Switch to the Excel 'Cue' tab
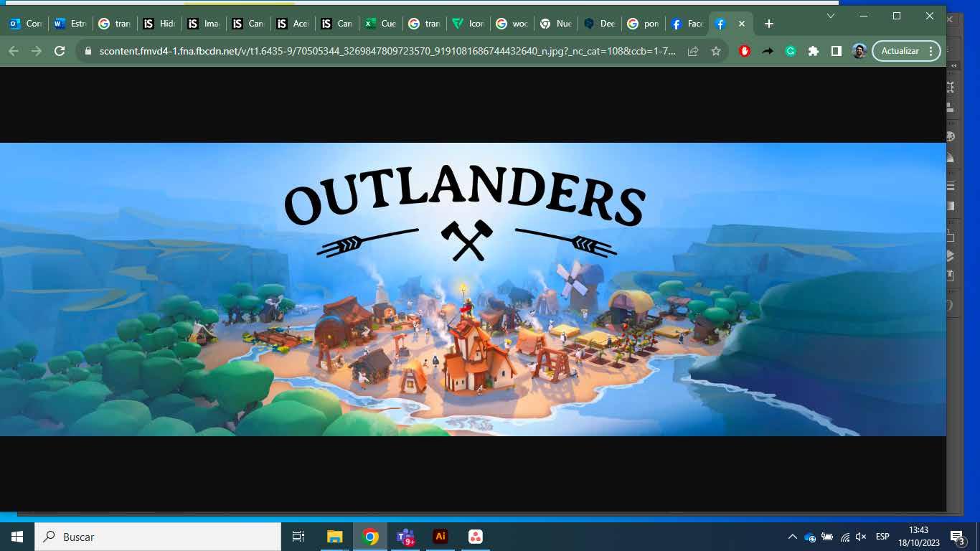The height and width of the screenshot is (551, 980). point(380,24)
